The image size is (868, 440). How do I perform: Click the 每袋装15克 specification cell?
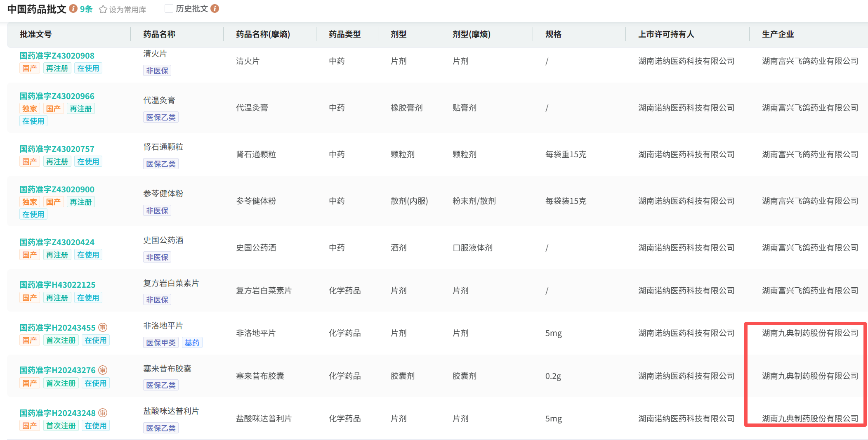(x=566, y=201)
